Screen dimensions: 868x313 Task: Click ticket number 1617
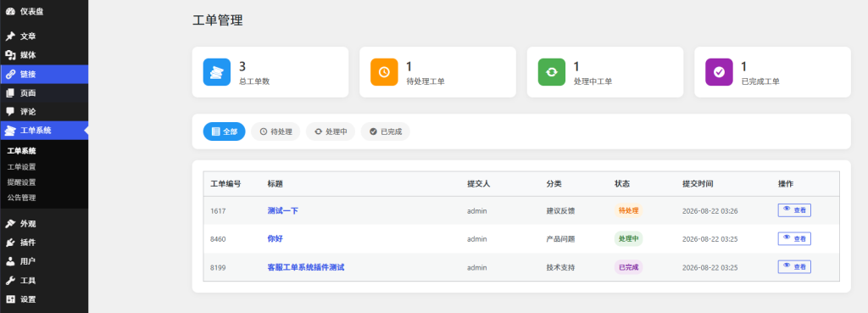coord(218,210)
